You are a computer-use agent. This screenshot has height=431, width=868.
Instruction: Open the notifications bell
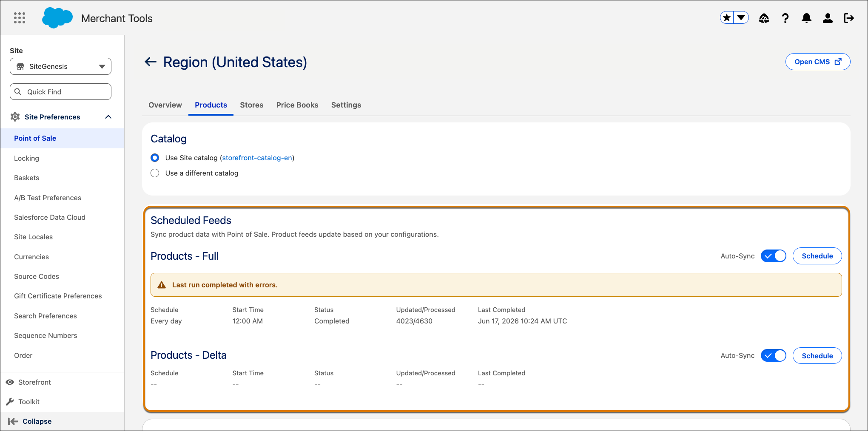[806, 18]
